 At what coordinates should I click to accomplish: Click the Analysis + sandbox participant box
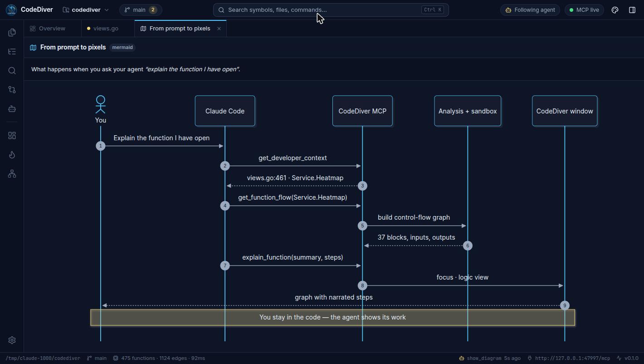click(468, 111)
